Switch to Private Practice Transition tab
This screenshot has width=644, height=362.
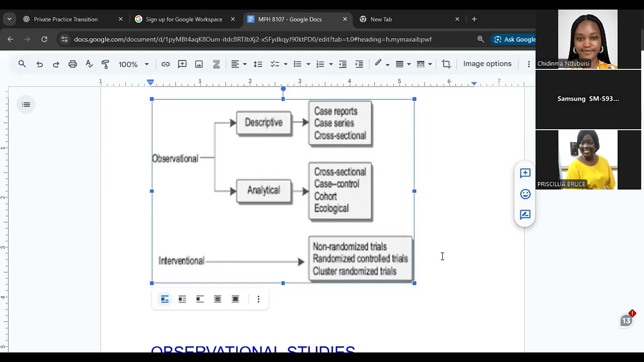click(65, 19)
